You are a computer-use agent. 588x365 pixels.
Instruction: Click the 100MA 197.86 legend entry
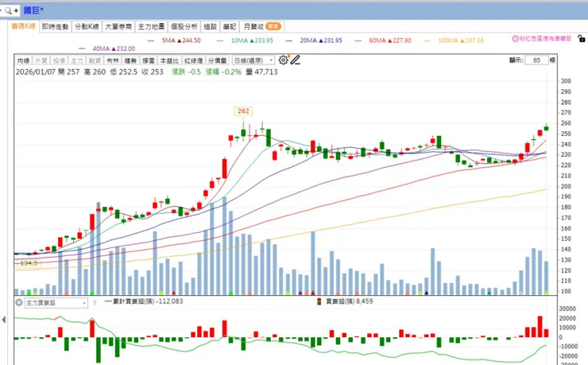click(455, 40)
